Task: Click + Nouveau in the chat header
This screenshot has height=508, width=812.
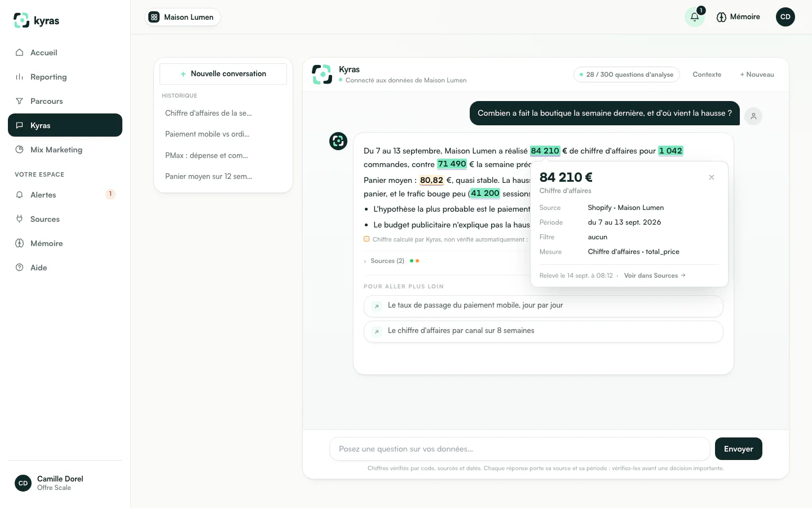Action: pyautogui.click(x=757, y=75)
